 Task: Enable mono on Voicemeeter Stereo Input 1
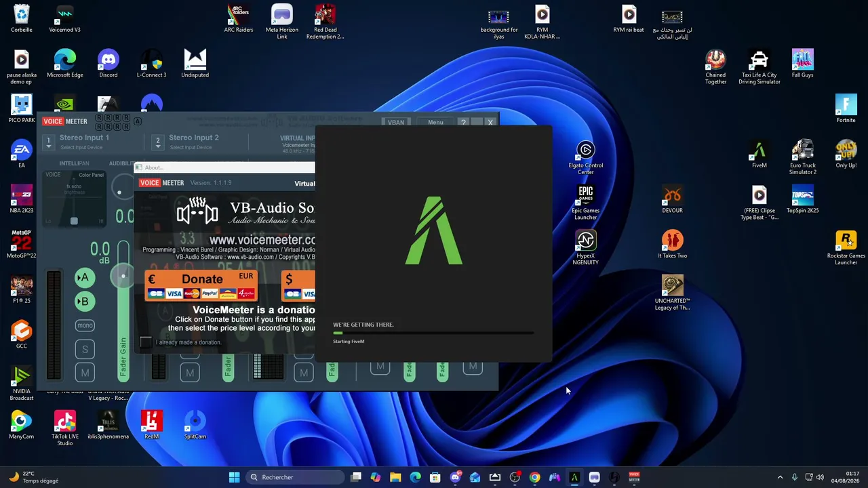[x=85, y=325]
